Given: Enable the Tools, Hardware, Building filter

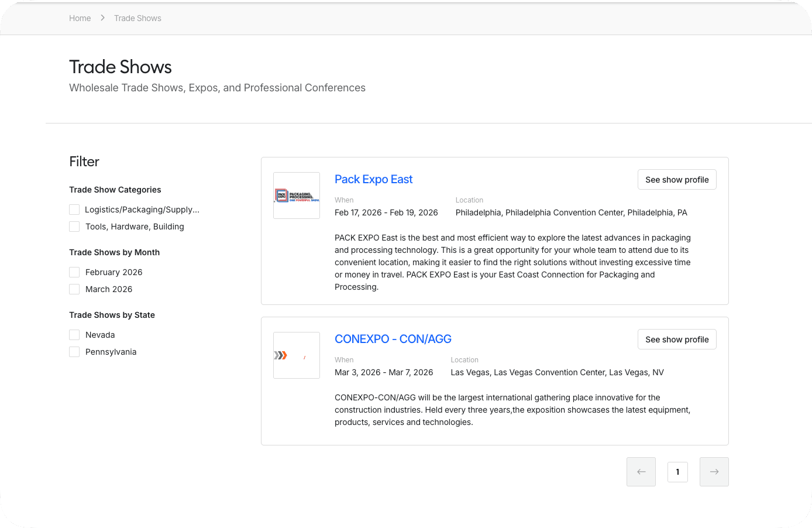Looking at the screenshot, I should (x=74, y=227).
